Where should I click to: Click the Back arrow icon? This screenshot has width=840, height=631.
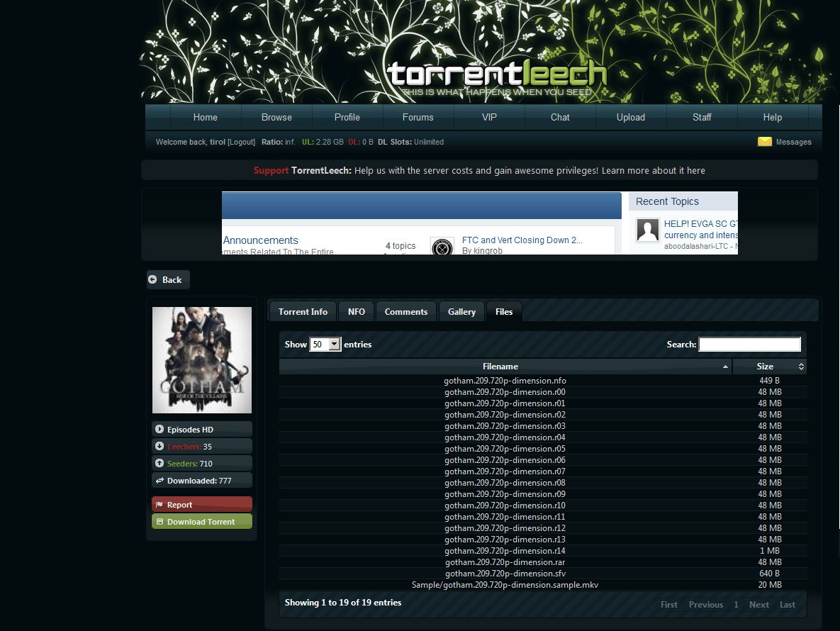(152, 279)
